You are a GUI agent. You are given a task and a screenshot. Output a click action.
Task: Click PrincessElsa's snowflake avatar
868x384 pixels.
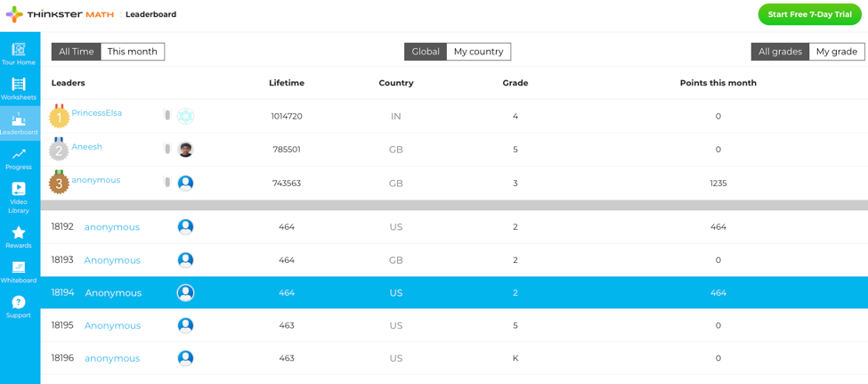coord(185,117)
